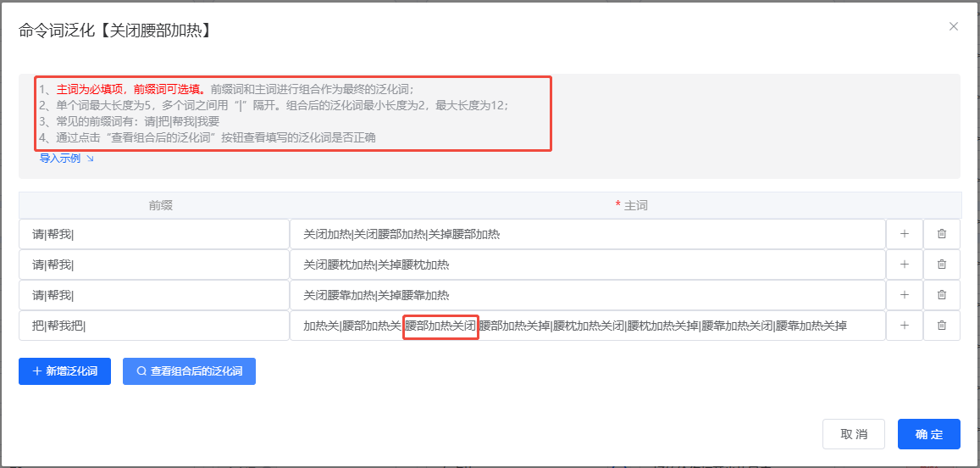
Task: Delete the 关闭加热 row with trash icon
Action: click(x=941, y=234)
